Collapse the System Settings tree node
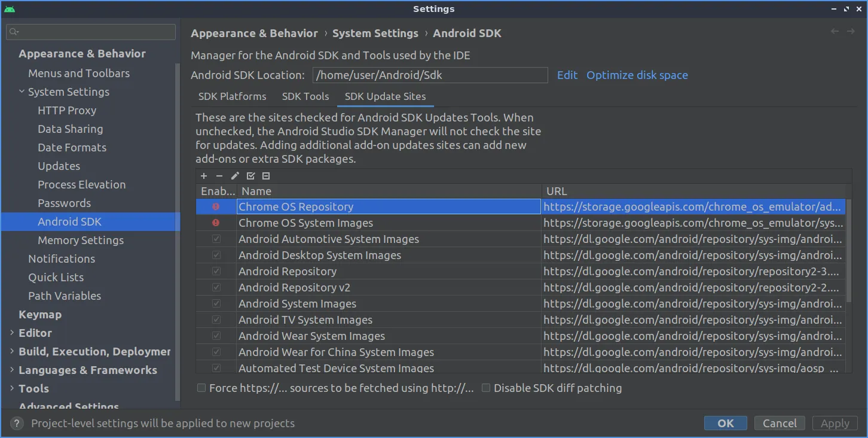Screen dimensions: 868x438 click(x=22, y=92)
